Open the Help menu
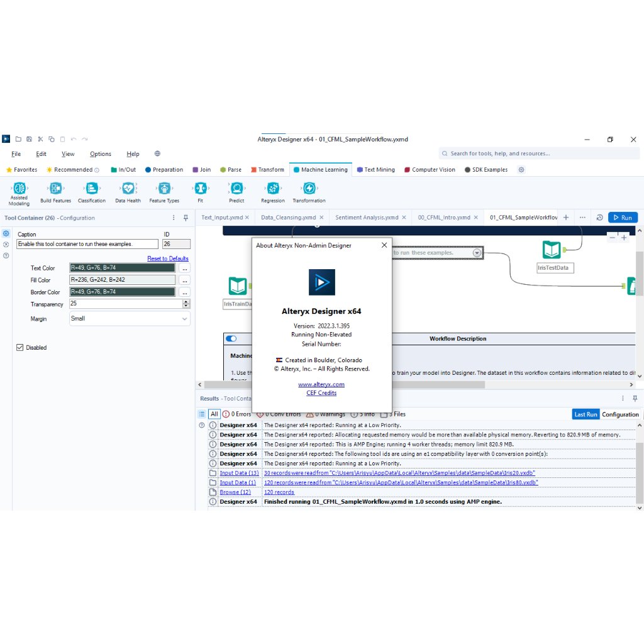644x644 pixels. click(x=133, y=154)
